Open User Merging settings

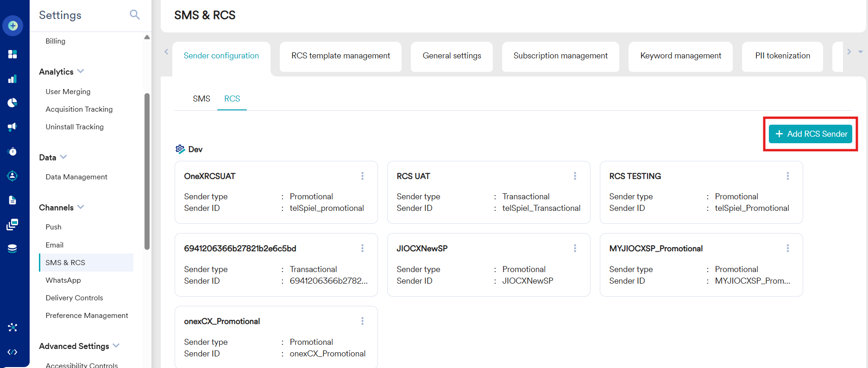pos(68,92)
